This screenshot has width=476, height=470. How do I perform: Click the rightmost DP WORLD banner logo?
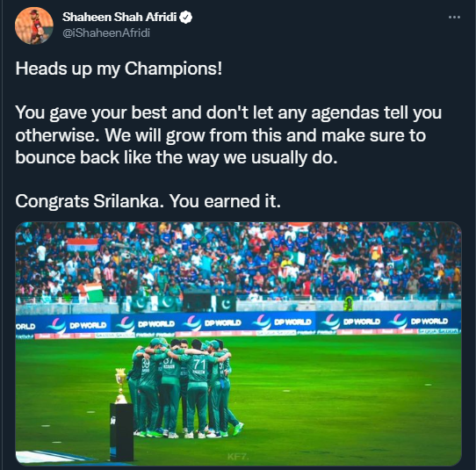click(x=422, y=322)
